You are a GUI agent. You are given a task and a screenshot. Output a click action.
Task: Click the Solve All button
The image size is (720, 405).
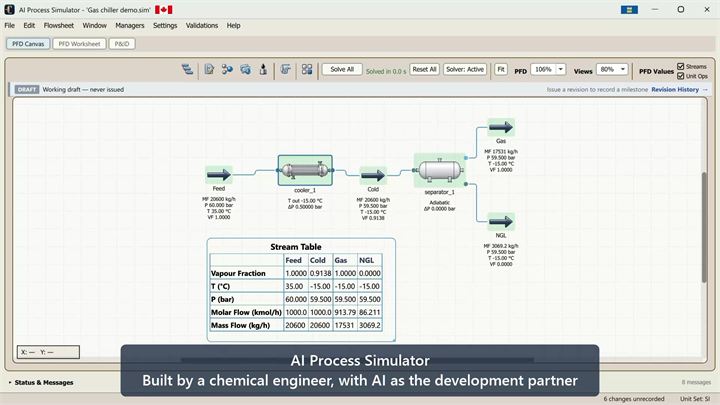342,69
